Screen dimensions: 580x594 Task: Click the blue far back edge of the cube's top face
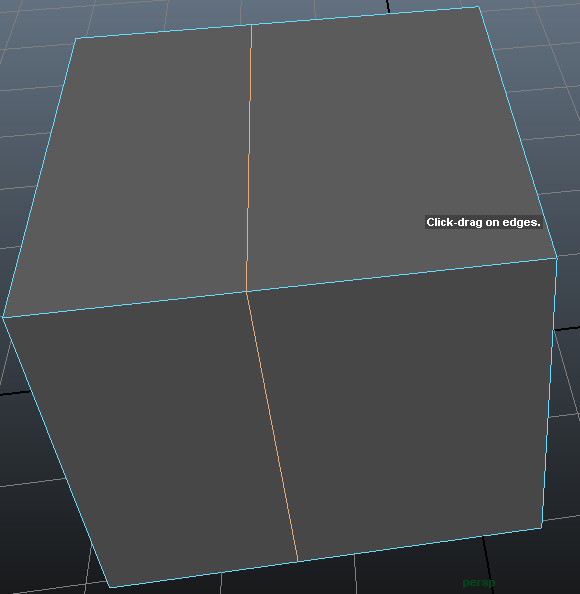[277, 22]
